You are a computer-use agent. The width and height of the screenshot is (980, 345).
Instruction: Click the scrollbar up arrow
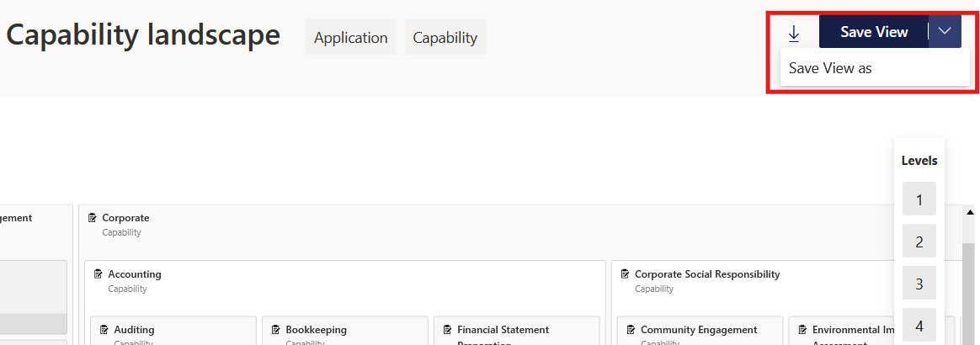[x=970, y=213]
